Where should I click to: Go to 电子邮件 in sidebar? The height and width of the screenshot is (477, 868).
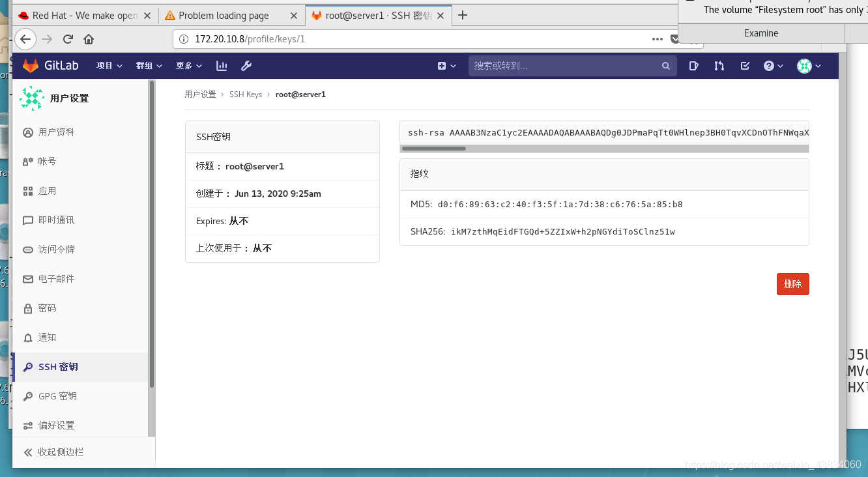[80, 278]
